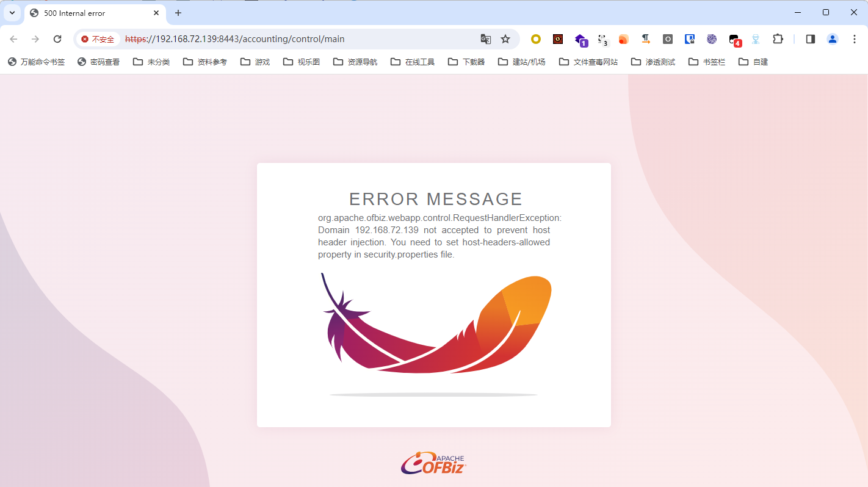The height and width of the screenshot is (487, 868).
Task: Open the 未分类 bookmark folder
Action: coord(151,62)
